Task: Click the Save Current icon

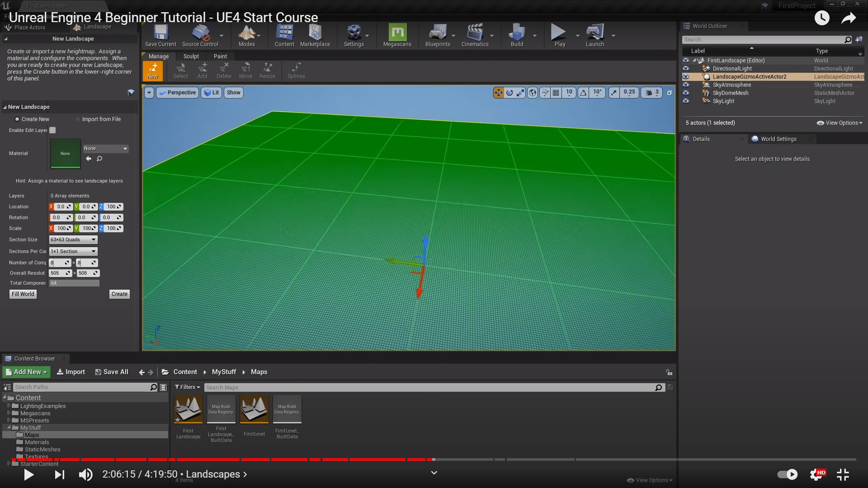Action: click(x=160, y=35)
